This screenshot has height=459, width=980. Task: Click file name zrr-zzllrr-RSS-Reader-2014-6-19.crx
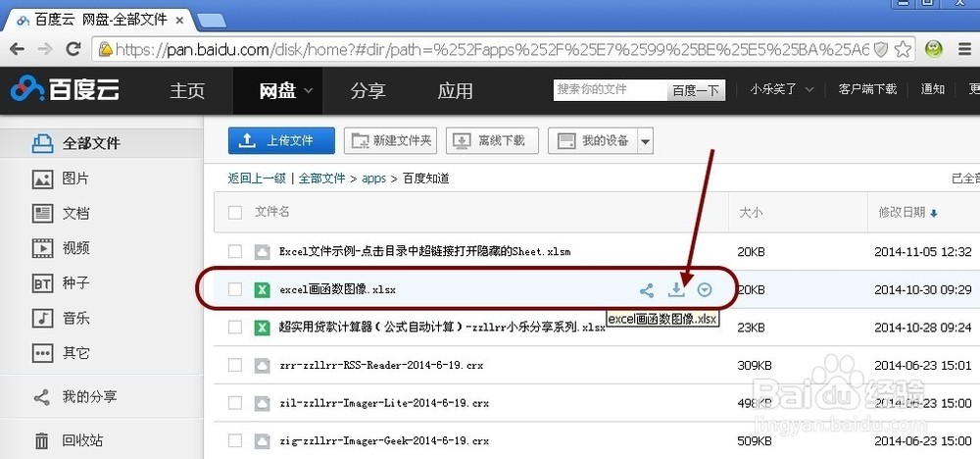381,365
